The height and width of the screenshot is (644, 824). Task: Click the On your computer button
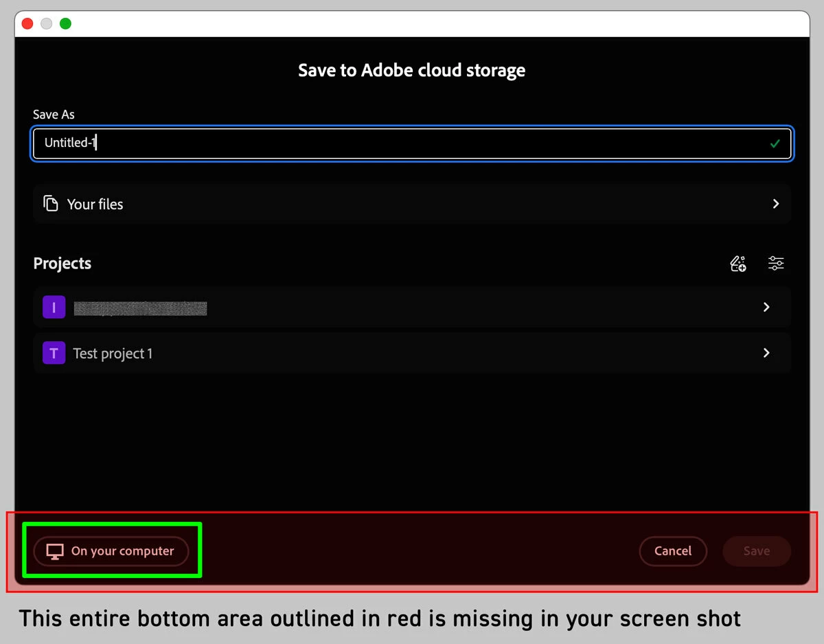pyautogui.click(x=111, y=551)
